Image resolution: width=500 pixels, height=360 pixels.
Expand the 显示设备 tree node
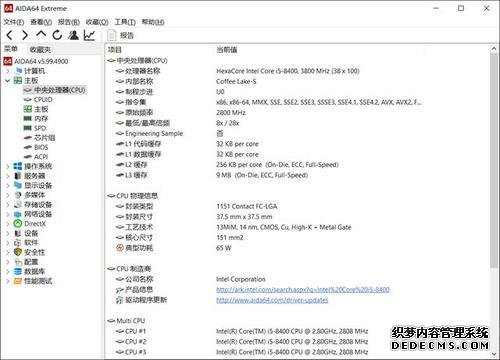pos(8,185)
